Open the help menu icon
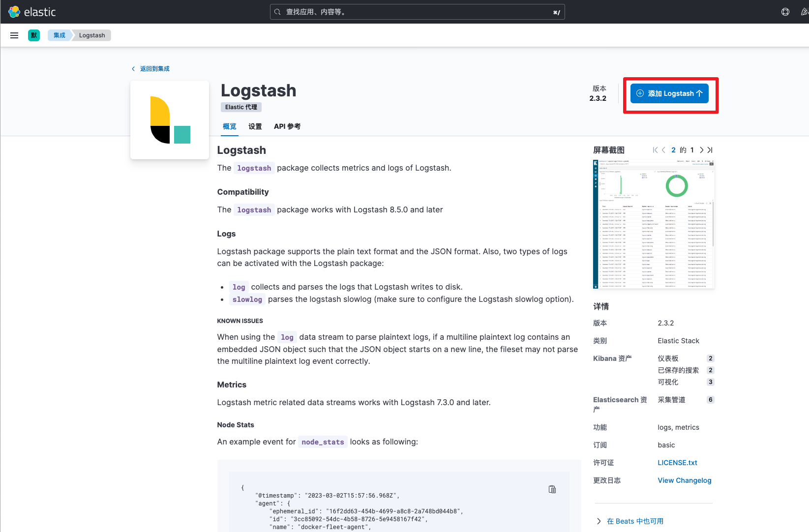 [x=785, y=12]
